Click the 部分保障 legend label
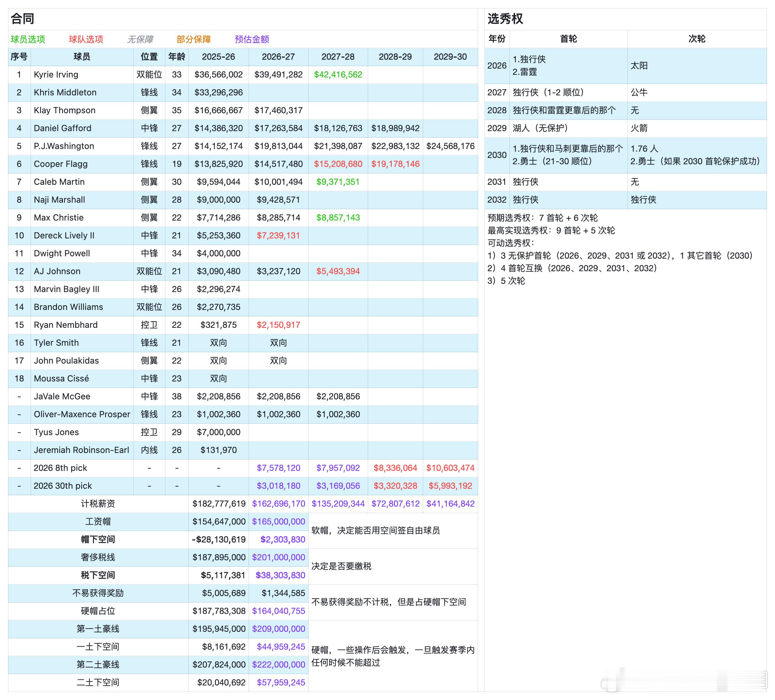Screen dimensions: 775x700 (194, 39)
